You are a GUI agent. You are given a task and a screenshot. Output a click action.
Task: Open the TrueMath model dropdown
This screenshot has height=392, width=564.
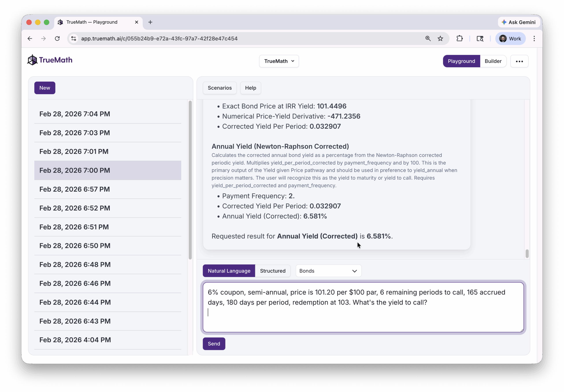[x=279, y=61]
